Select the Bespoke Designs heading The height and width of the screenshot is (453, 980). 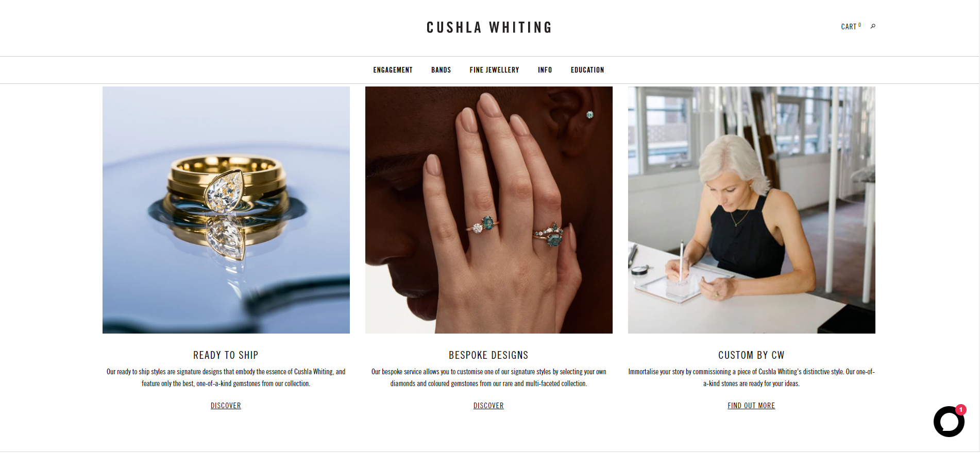click(x=488, y=355)
